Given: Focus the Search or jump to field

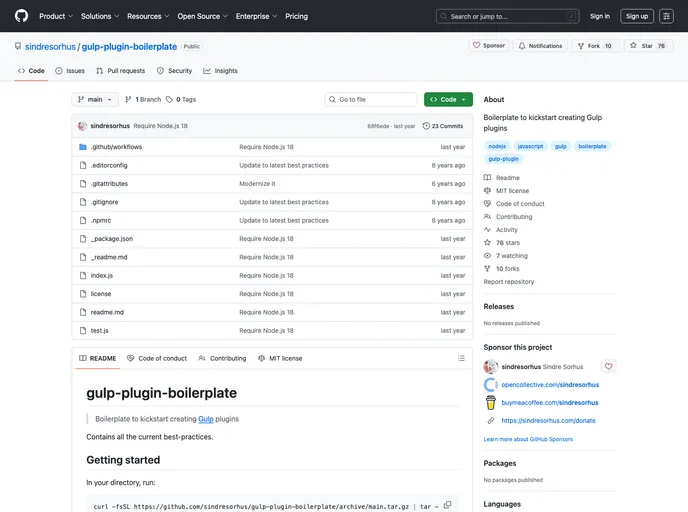Looking at the screenshot, I should click(507, 16).
